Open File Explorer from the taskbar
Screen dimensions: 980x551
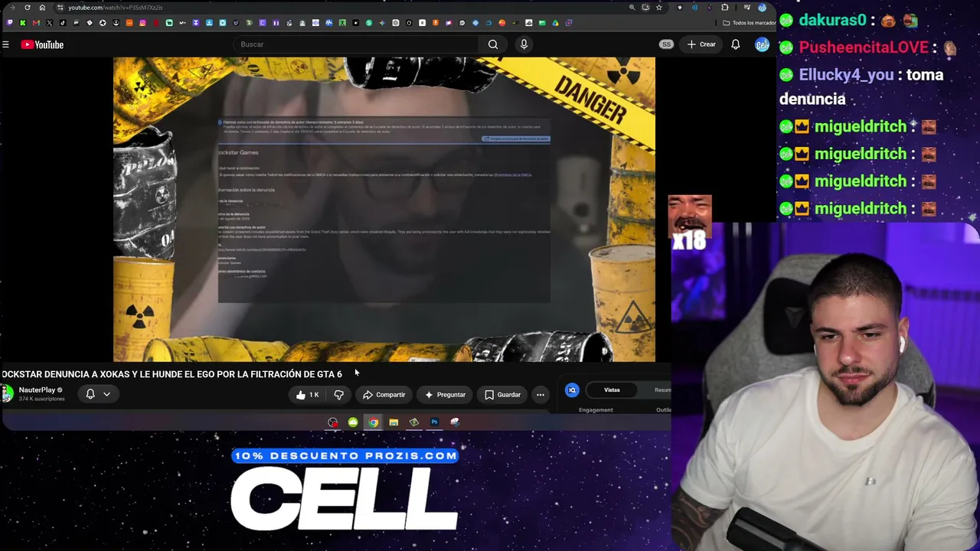click(394, 422)
